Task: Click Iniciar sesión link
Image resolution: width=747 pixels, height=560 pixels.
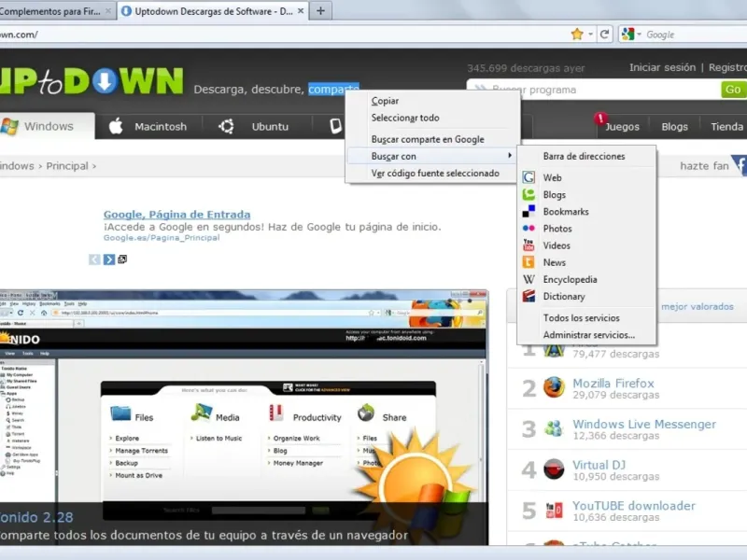Action: 662,67
